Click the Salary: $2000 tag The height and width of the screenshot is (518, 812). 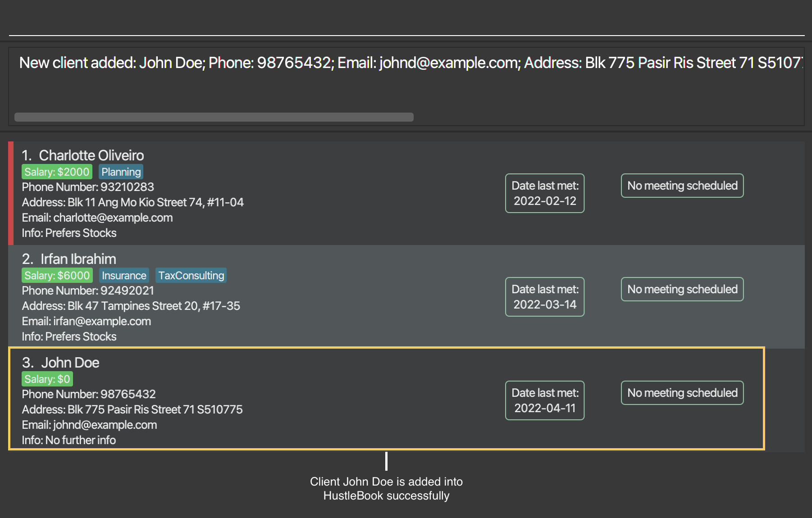[x=57, y=172]
